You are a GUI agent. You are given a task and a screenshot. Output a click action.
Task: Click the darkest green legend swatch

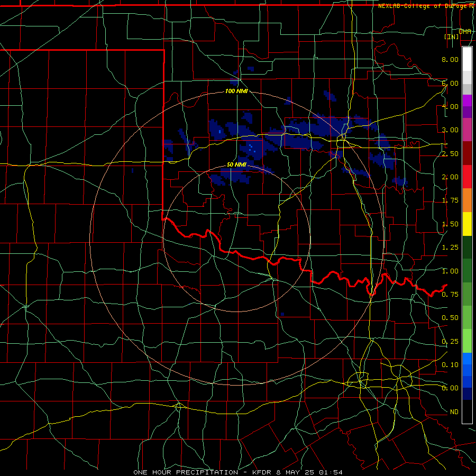pyautogui.click(x=467, y=247)
